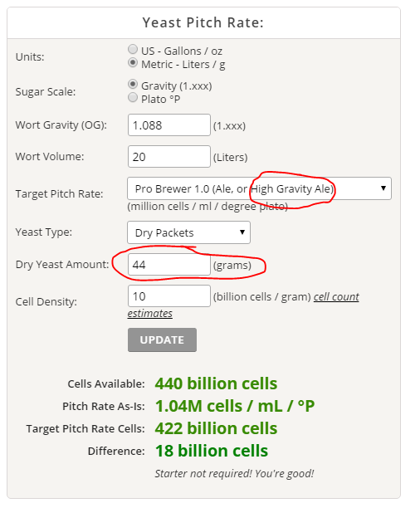Click the Yeast Pitch Rate heading
Screen dimensions: 420x508
pyautogui.click(x=203, y=22)
